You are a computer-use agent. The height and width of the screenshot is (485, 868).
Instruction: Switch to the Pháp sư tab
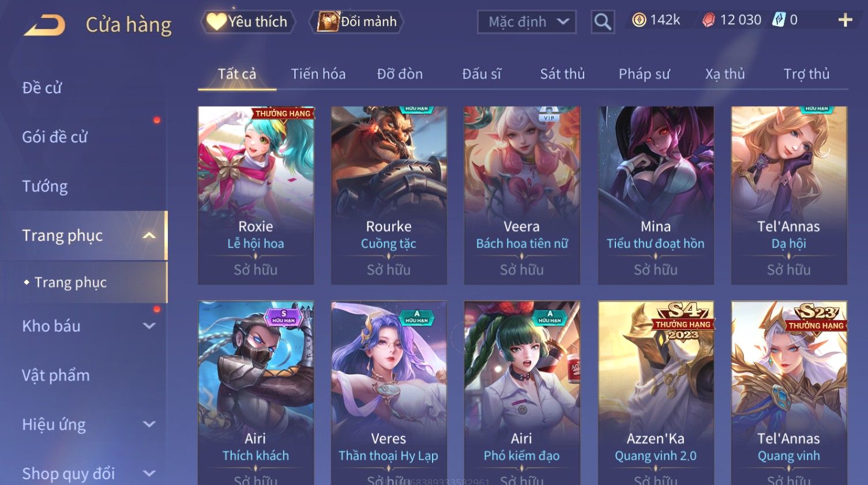[x=644, y=74]
